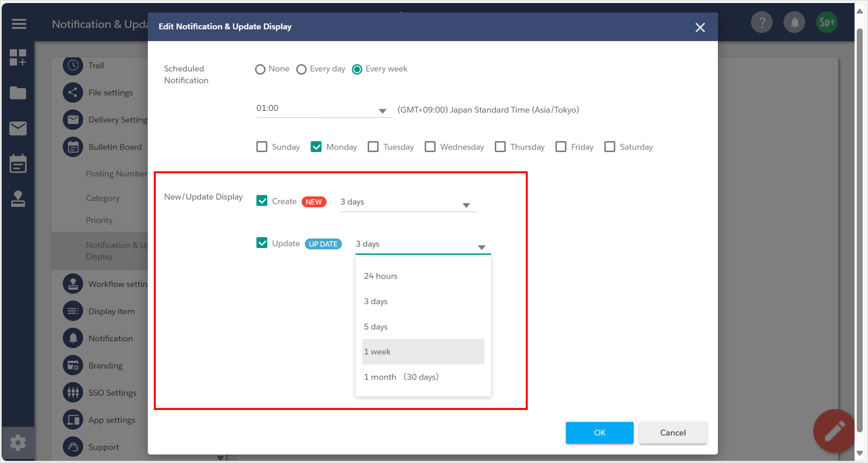
Task: Open the hamburger menu icon
Action: click(x=19, y=24)
